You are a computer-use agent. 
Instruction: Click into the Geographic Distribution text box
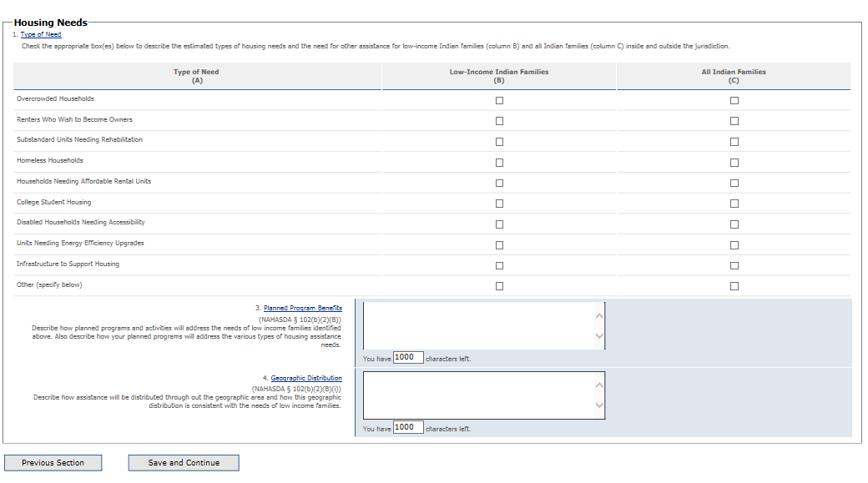[478, 395]
